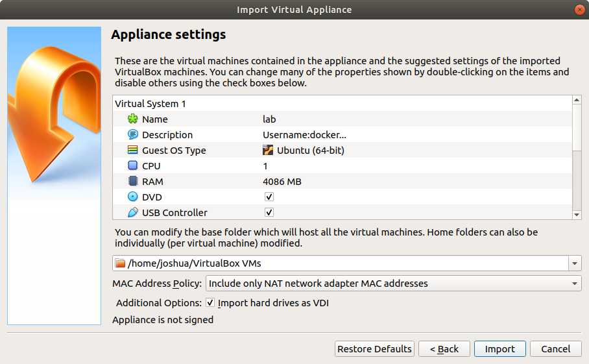Open the MAC Address Policy dropdown
The width and height of the screenshot is (589, 364).
tap(393, 284)
